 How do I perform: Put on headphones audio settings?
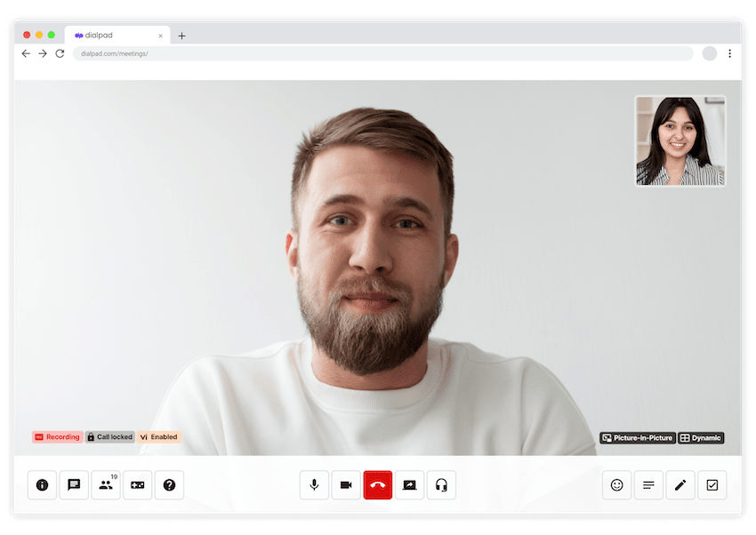click(x=441, y=484)
